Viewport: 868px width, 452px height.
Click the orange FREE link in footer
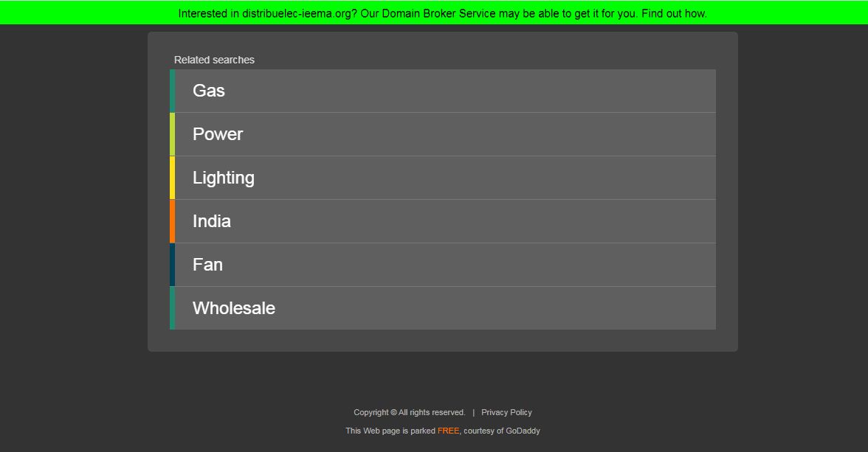tap(448, 431)
